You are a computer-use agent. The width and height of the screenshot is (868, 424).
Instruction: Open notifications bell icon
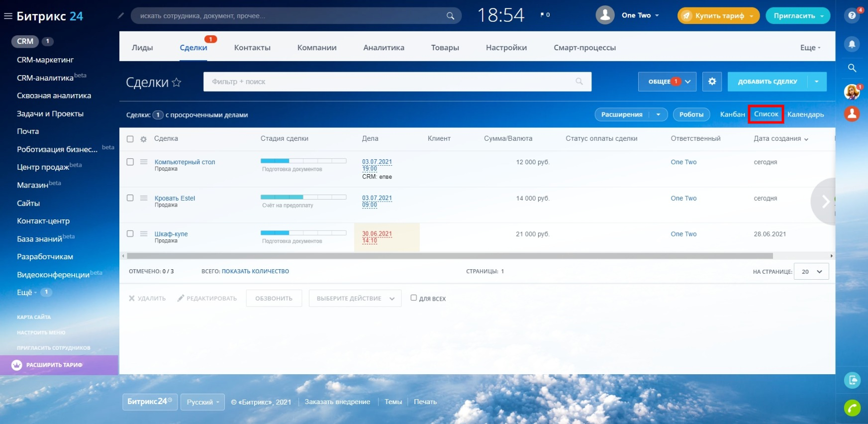(852, 44)
